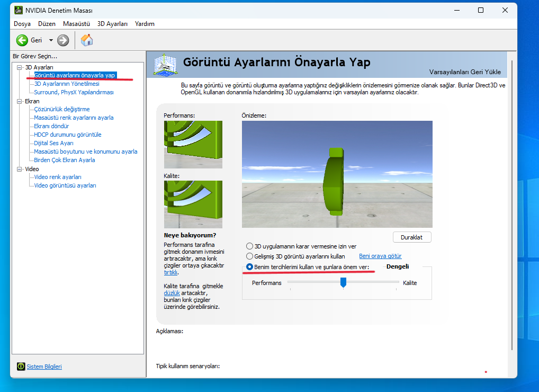Click the 'Ekran' tree root label
Viewport: 539px width, 392px height.
pos(32,101)
